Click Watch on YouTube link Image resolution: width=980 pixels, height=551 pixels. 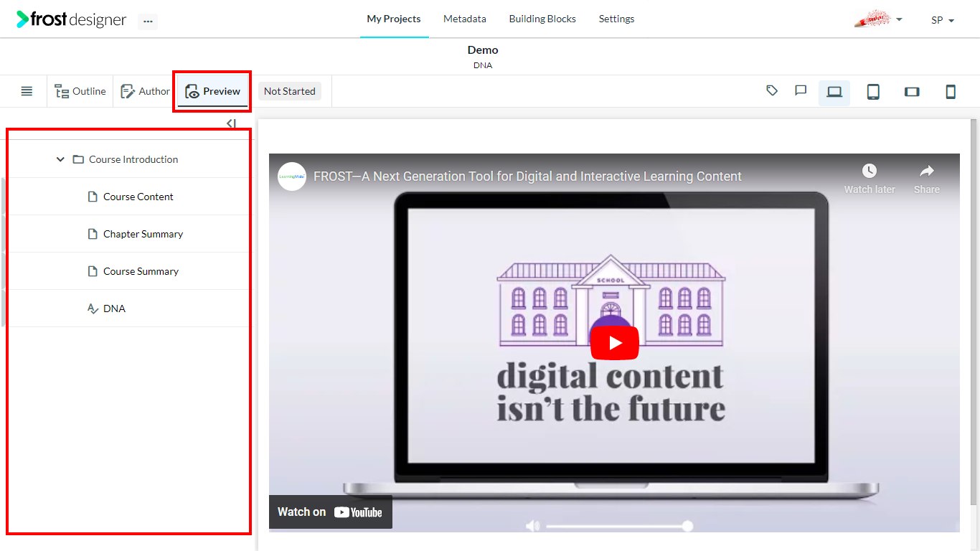tap(331, 512)
